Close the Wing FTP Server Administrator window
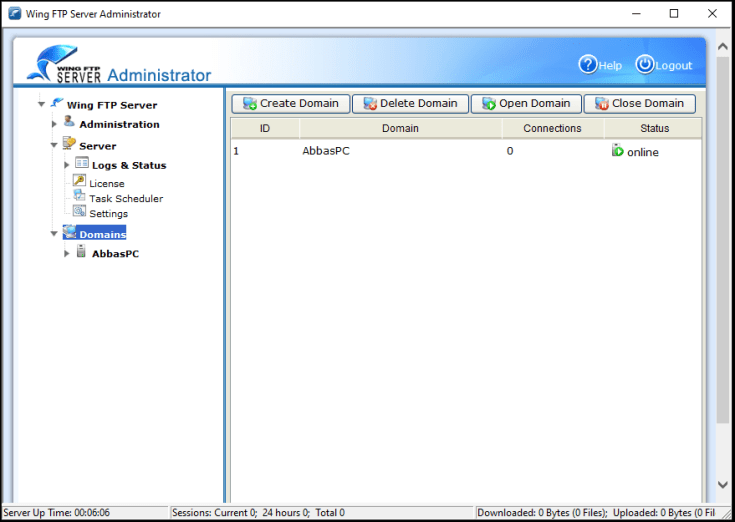 [x=712, y=14]
